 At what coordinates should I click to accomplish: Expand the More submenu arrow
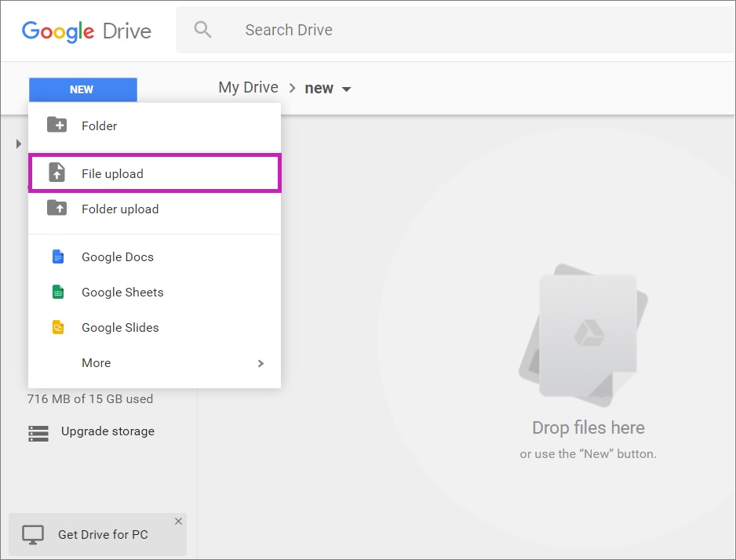(x=261, y=363)
